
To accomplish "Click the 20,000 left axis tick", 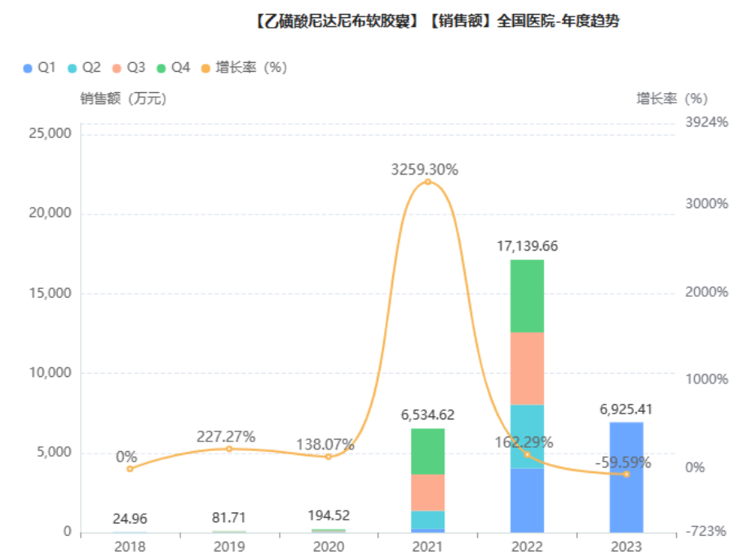I will pos(50,213).
